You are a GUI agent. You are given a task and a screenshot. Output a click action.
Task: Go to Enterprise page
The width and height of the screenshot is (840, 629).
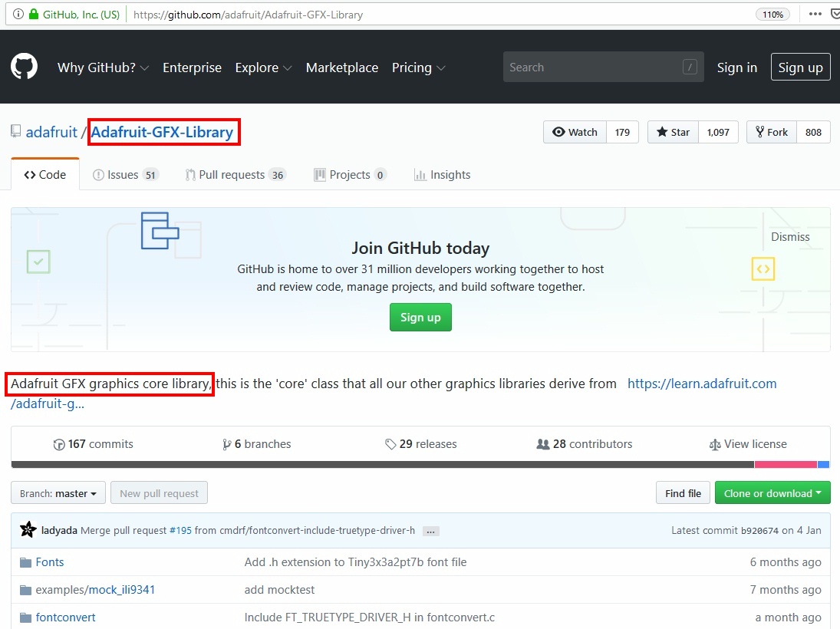(x=192, y=68)
